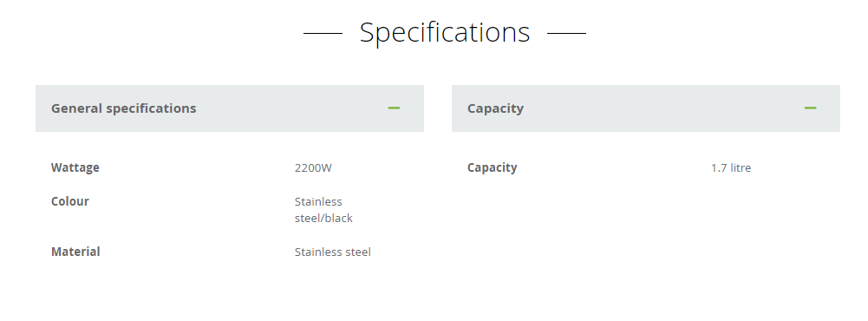The height and width of the screenshot is (321, 868).
Task: Click the number 1.7 in the capacity value
Action: pyautogui.click(x=719, y=167)
